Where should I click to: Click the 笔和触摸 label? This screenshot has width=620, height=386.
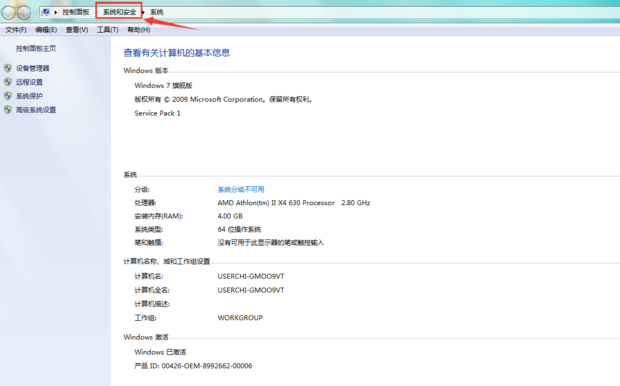pyautogui.click(x=149, y=242)
